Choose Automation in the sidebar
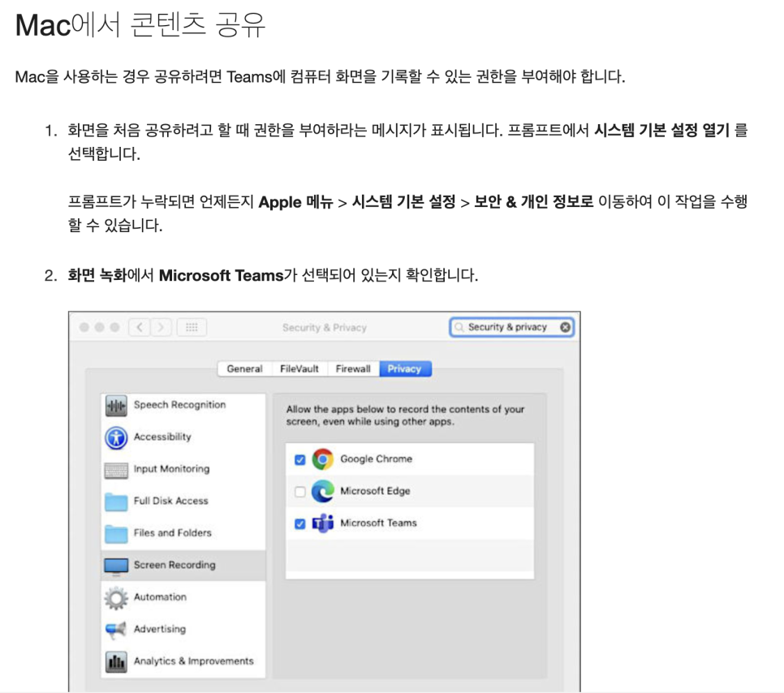Screen dimensions: 784x693 tap(183, 597)
